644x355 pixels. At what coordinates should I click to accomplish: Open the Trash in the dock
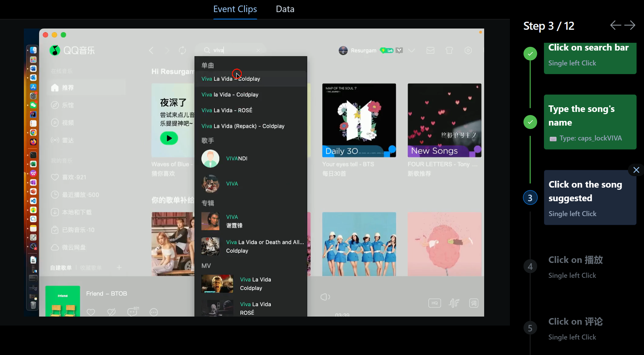coord(33,305)
